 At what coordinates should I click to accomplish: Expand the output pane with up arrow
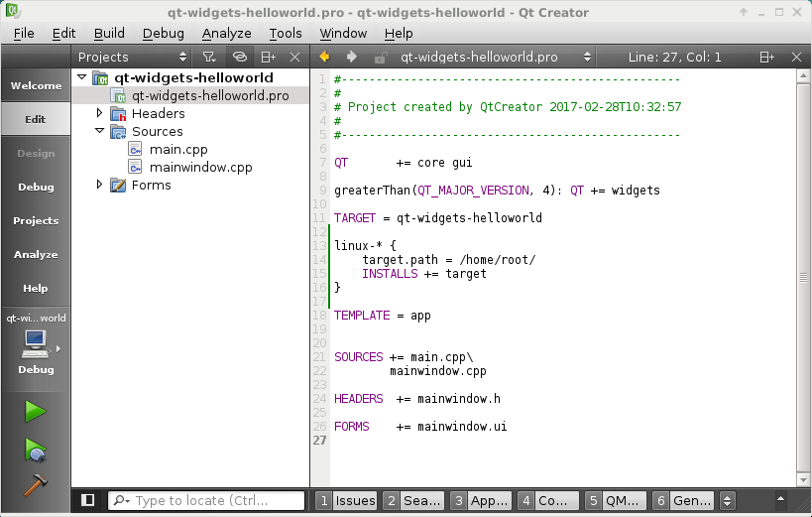pos(780,499)
